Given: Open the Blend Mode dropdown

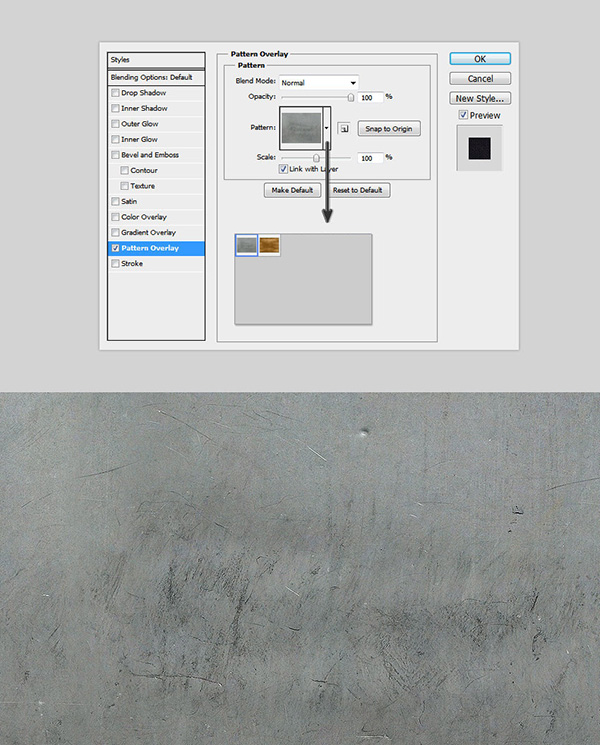Looking at the screenshot, I should coord(318,82).
